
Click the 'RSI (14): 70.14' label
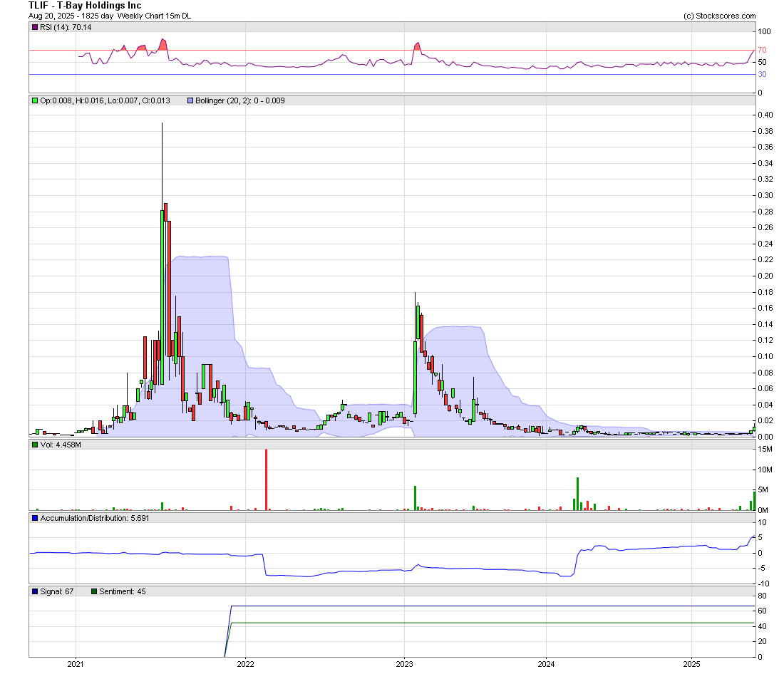(x=66, y=28)
